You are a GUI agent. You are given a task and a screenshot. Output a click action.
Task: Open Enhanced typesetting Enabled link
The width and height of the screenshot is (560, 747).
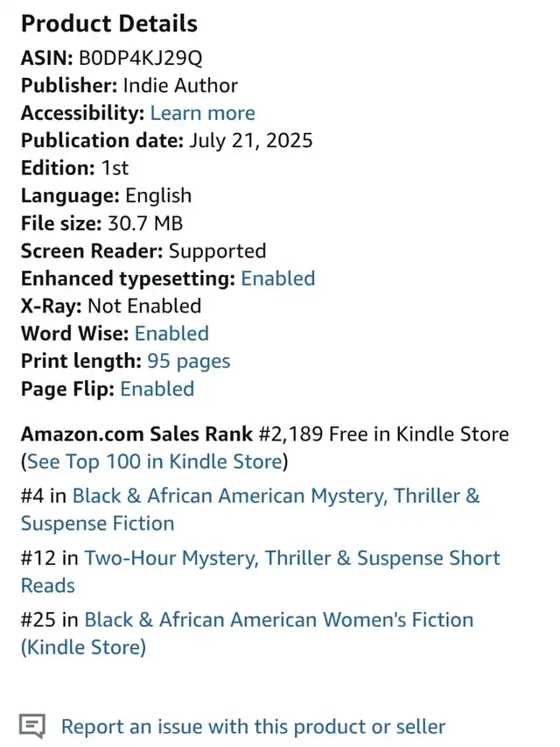pyautogui.click(x=278, y=278)
